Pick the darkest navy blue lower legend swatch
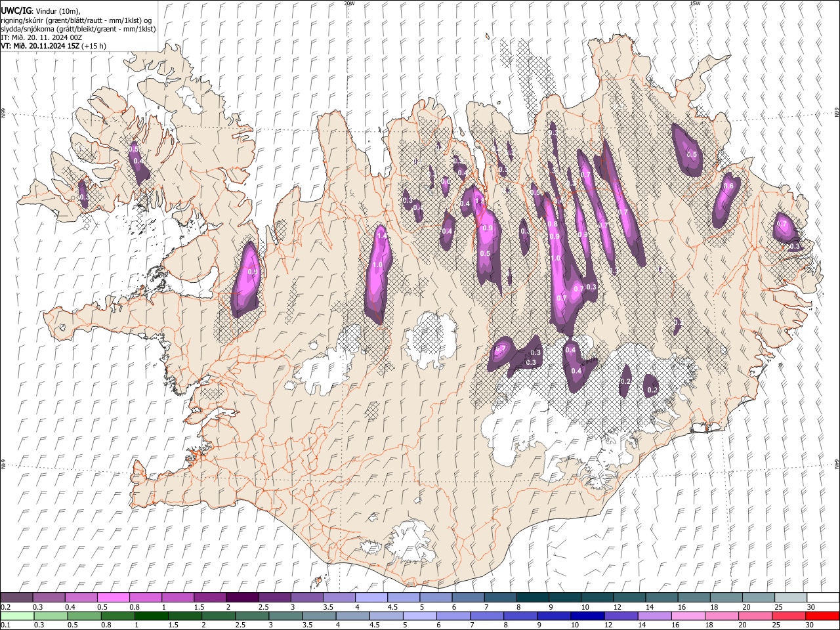Image resolution: width=840 pixels, height=630 pixels. click(x=586, y=616)
